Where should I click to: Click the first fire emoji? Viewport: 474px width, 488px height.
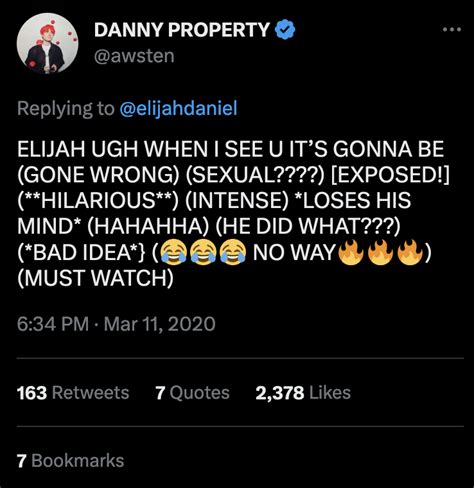pos(350,252)
